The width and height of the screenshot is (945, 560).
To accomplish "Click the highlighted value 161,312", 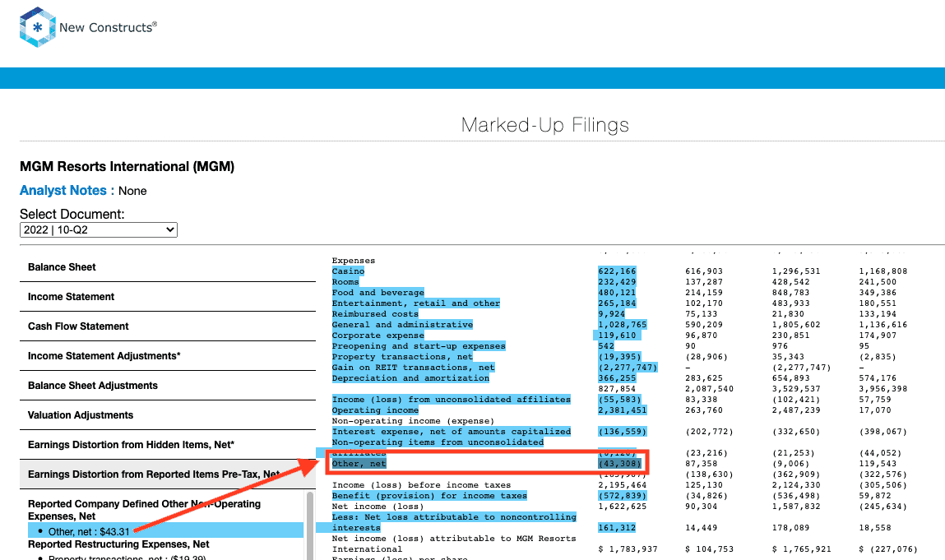I will point(617,528).
